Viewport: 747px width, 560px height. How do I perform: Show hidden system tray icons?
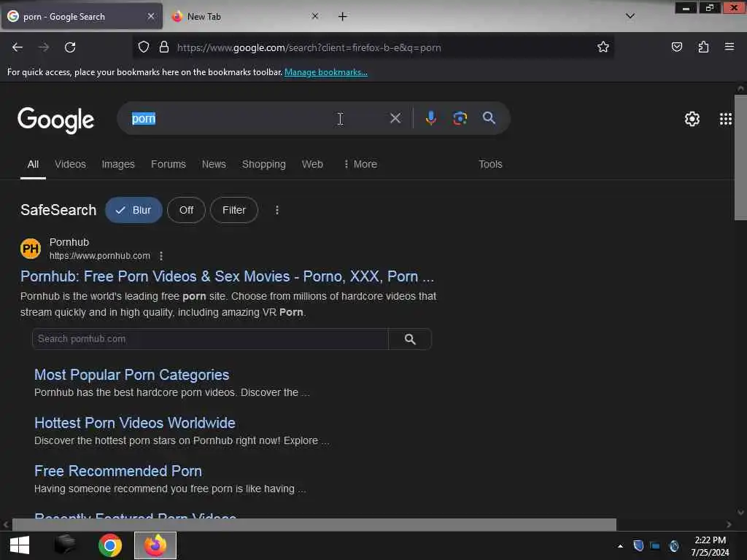(620, 546)
